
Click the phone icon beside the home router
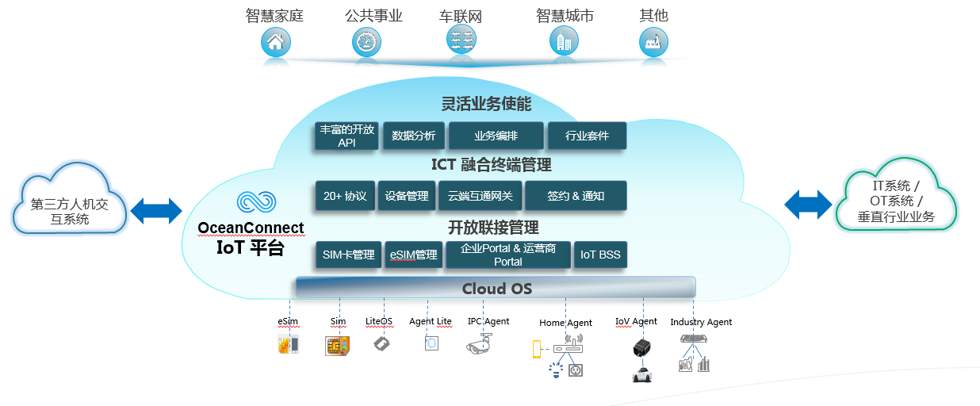point(537,348)
